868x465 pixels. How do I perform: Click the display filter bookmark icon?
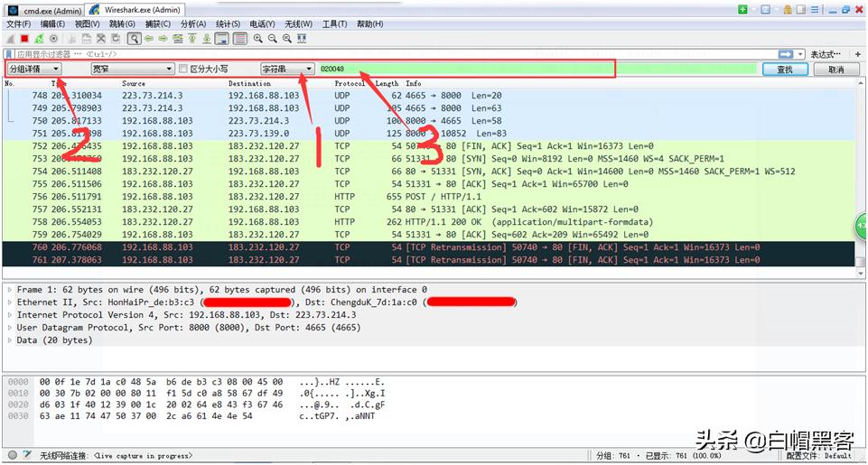pos(8,54)
